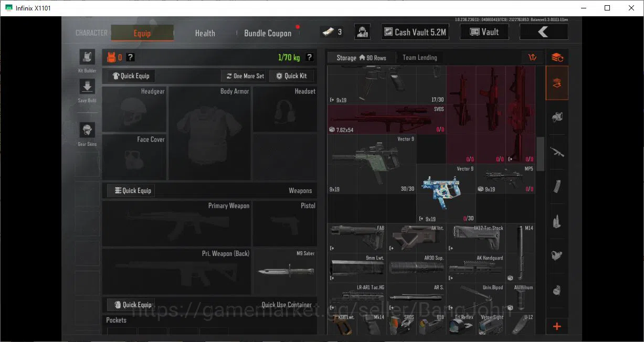Image resolution: width=644 pixels, height=342 pixels.
Task: Select the 818 sight item
Action: [x=432, y=324]
